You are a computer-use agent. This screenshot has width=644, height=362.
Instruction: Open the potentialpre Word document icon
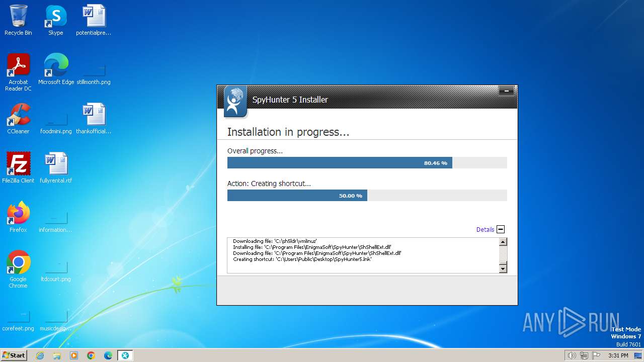click(x=94, y=20)
